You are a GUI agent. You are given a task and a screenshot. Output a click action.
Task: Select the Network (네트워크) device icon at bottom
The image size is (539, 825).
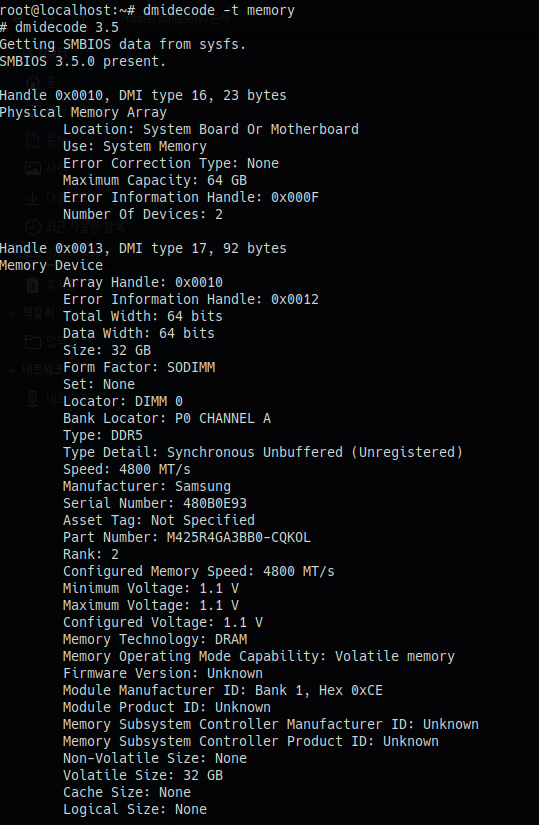pos(33,399)
